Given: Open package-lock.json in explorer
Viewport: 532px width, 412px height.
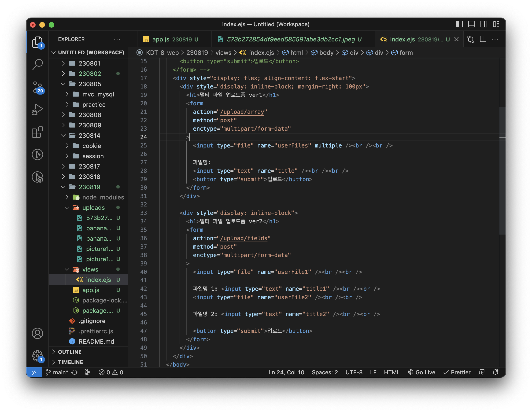Looking at the screenshot, I should click(x=88, y=300).
